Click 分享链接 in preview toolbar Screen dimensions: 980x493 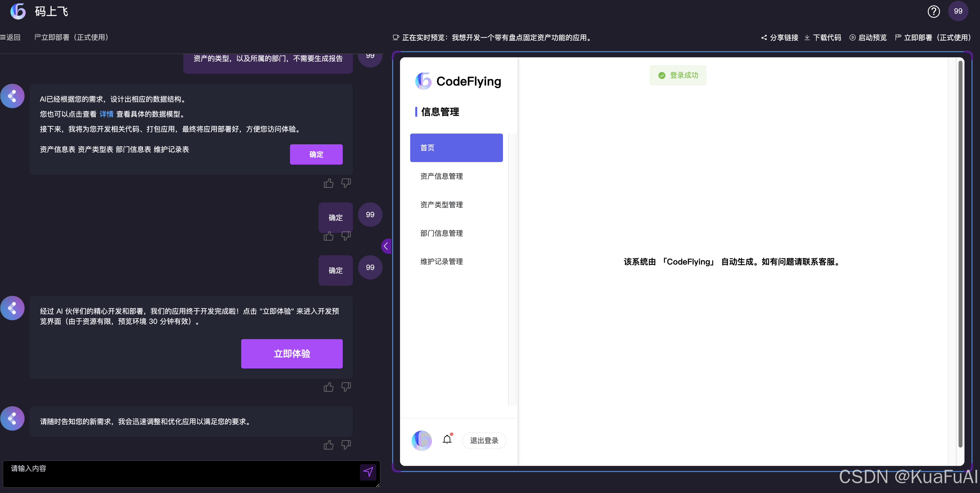pos(779,38)
